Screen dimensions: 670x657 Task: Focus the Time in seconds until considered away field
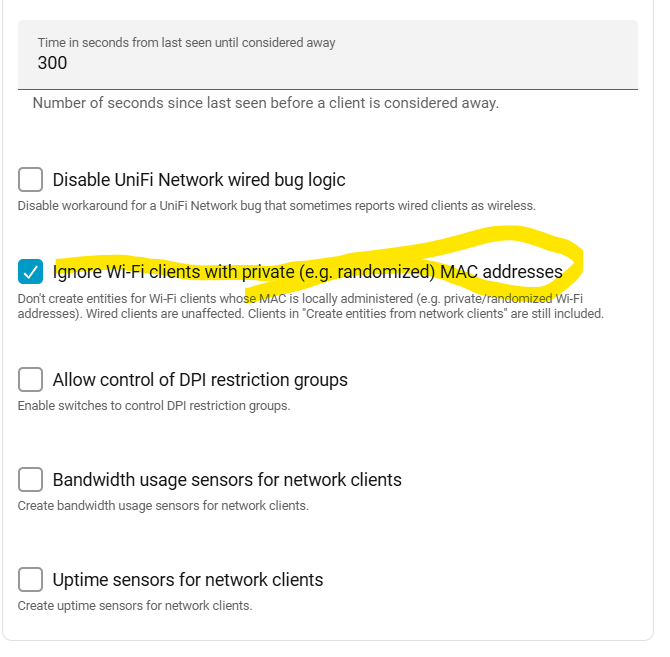click(x=328, y=55)
